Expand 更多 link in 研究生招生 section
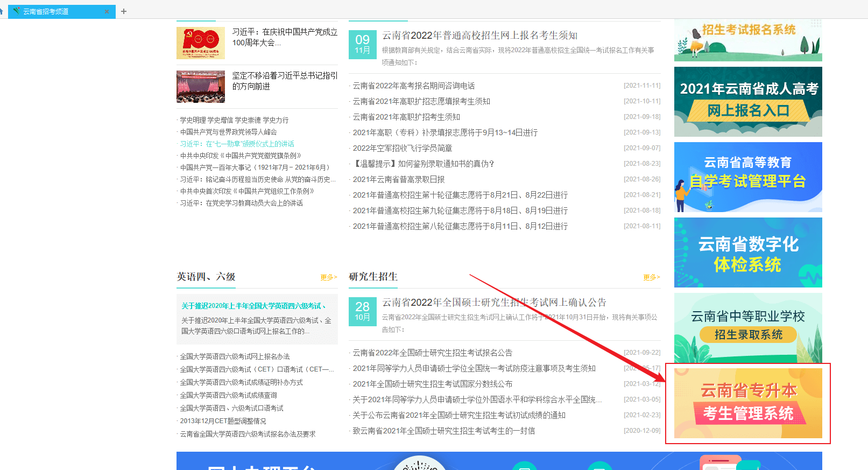 [x=651, y=277]
